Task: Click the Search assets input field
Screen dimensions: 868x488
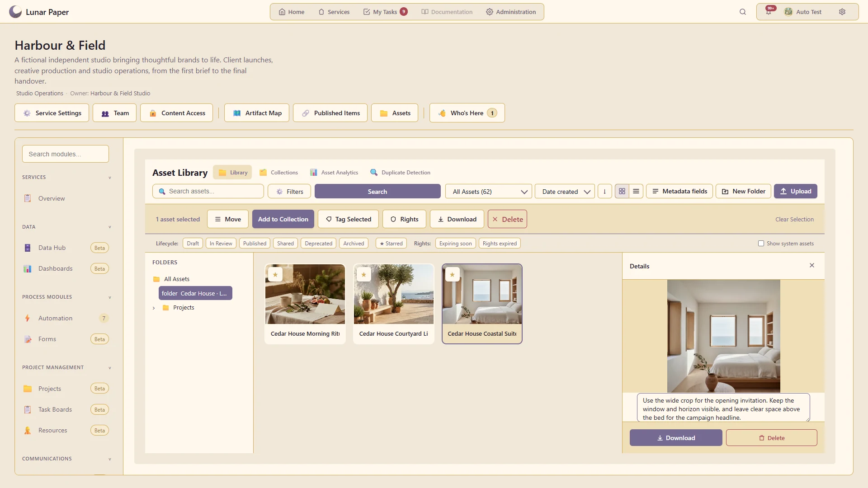Action: click(208, 192)
